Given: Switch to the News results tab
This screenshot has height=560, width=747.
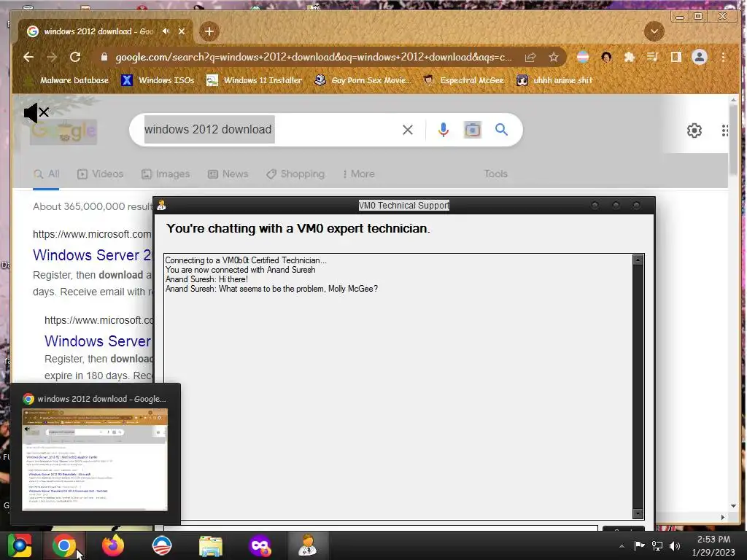Looking at the screenshot, I should 228,174.
